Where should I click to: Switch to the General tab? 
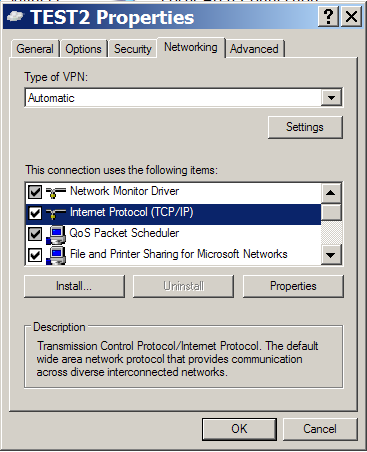pos(35,49)
